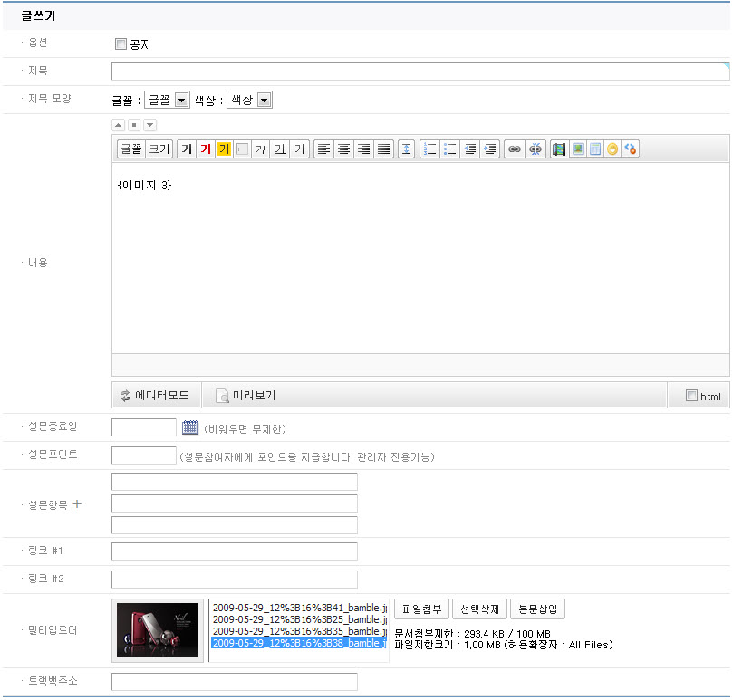Switch to 에디터모드 editor mode
Screen dimensions: 733x700
tap(155, 396)
